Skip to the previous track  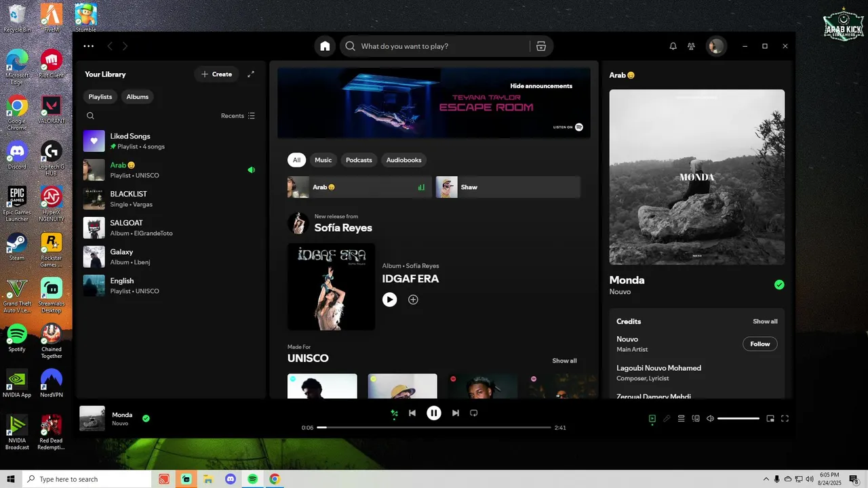click(412, 413)
